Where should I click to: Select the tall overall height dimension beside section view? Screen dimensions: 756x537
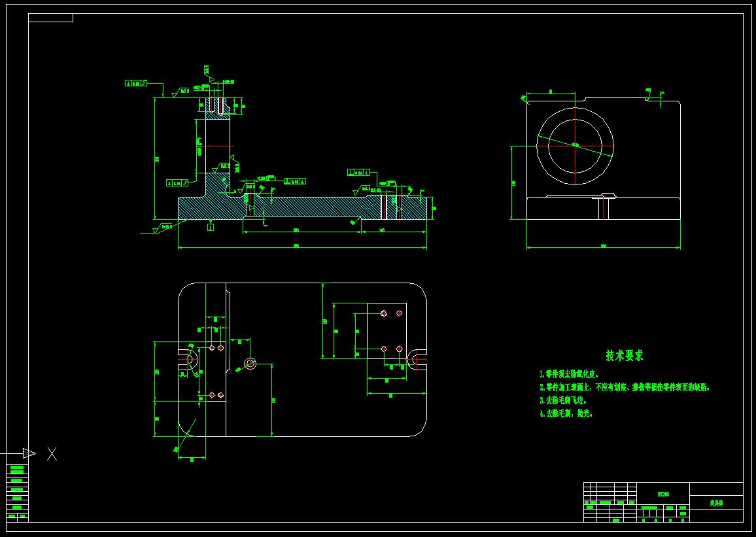point(156,158)
